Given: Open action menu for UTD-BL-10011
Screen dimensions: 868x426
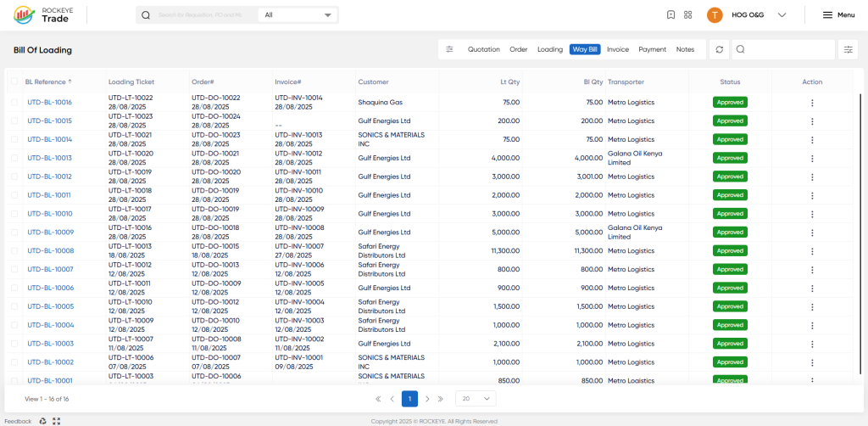Looking at the screenshot, I should [x=812, y=195].
